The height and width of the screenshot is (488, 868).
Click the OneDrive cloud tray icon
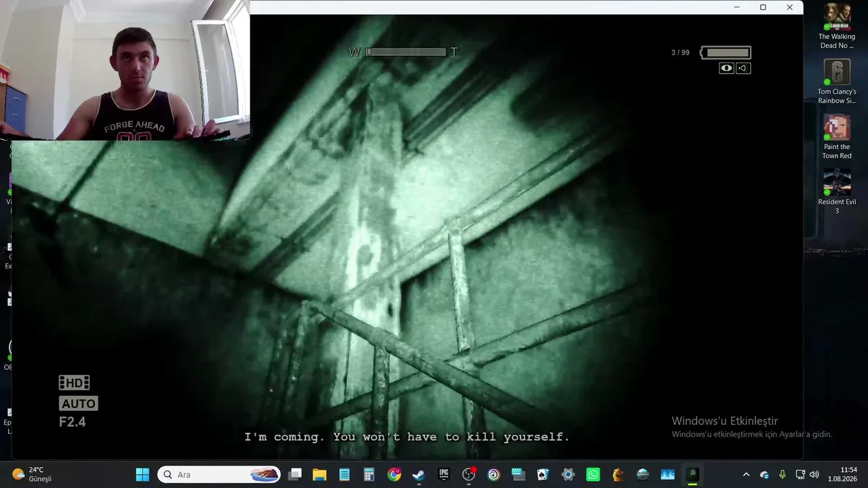pos(764,474)
